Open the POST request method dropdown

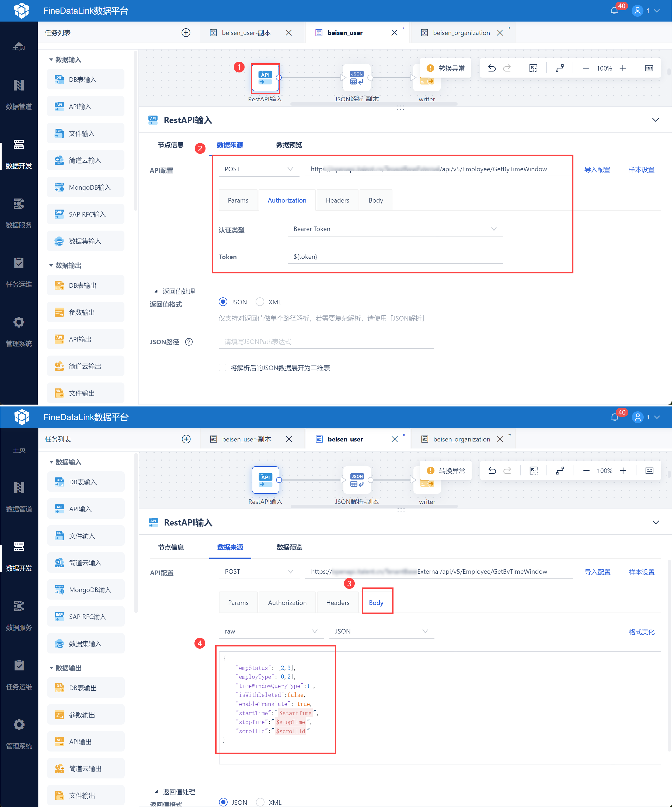point(259,169)
